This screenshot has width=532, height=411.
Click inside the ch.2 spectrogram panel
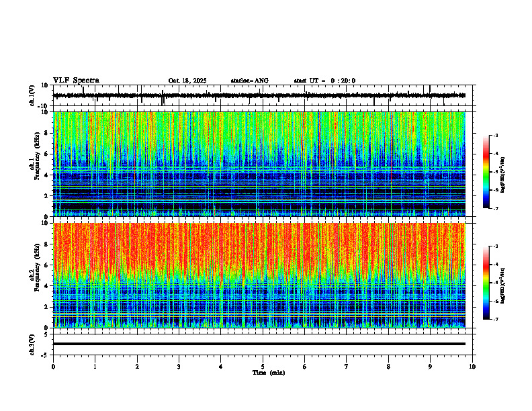click(259, 275)
